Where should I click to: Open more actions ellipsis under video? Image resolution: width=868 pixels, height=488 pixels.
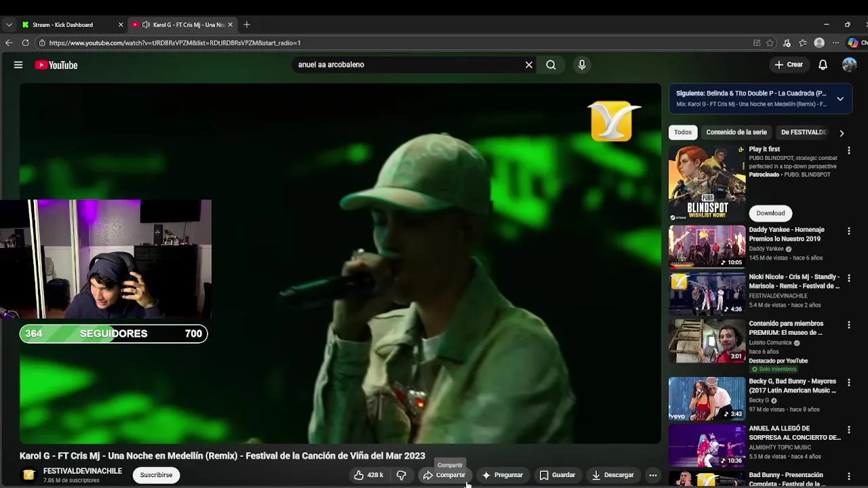tap(652, 475)
